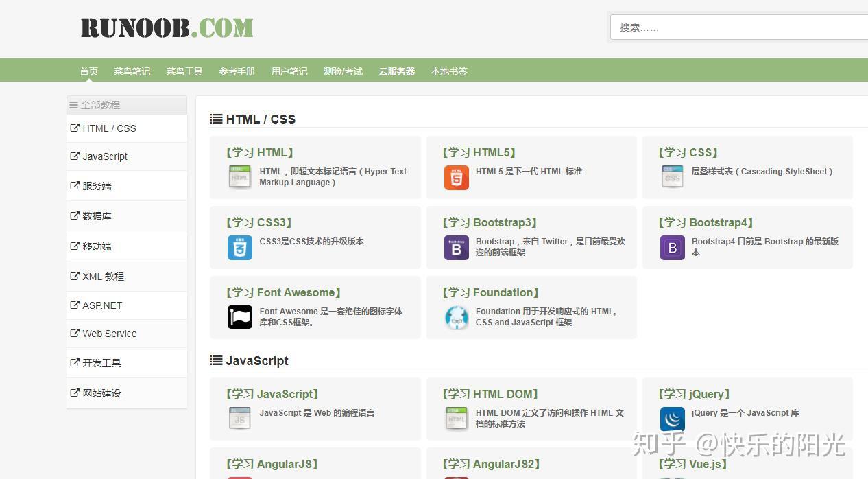Click the text 'HTML5 是下一代 HTML 标准'
The height and width of the screenshot is (479, 868).
click(x=529, y=172)
